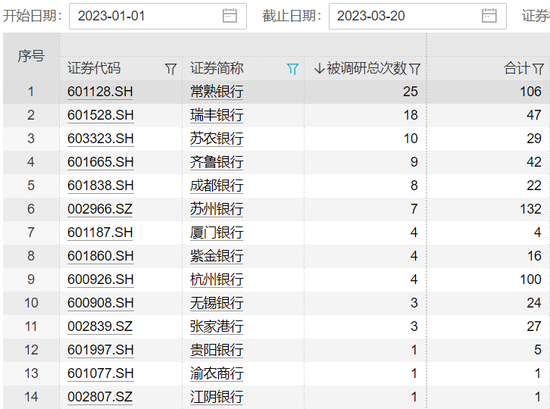Select row number 14 in 序号 column
The image size is (550, 409).
click(x=31, y=397)
